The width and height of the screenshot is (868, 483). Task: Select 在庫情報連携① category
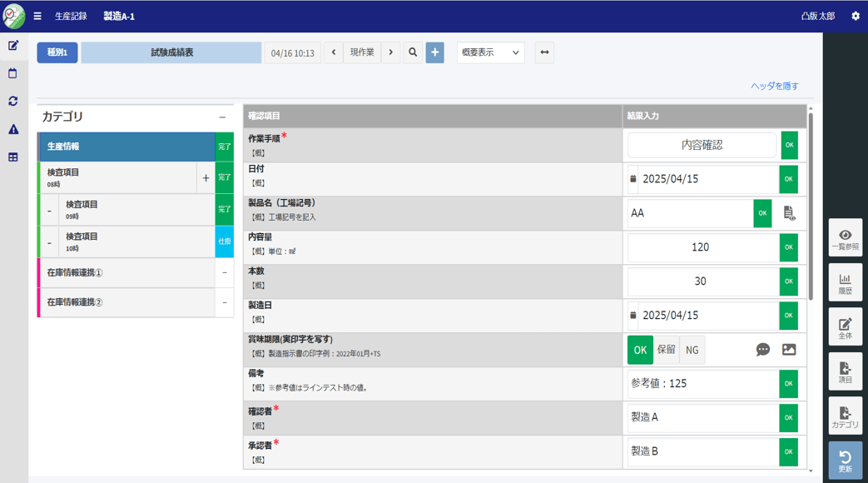click(125, 273)
